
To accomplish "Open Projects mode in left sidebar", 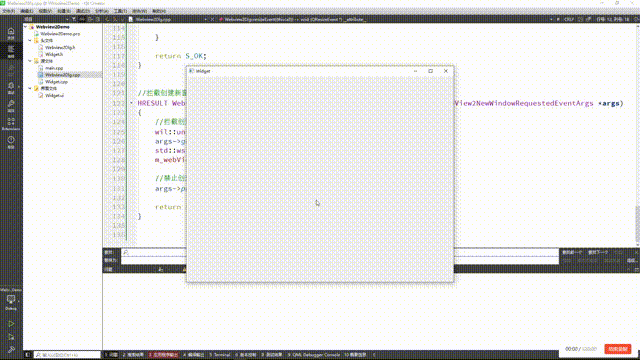I will click(x=11, y=106).
